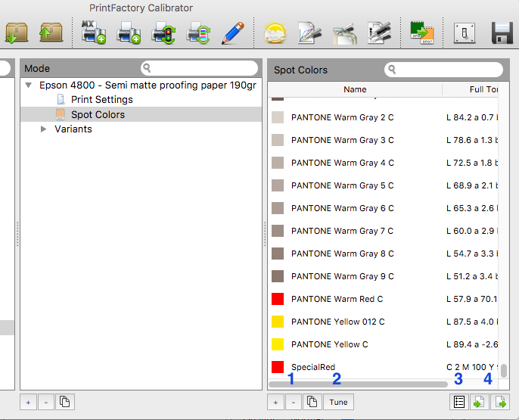Remove selected mode with minus button
Image resolution: width=519 pixels, height=420 pixels.
click(46, 402)
